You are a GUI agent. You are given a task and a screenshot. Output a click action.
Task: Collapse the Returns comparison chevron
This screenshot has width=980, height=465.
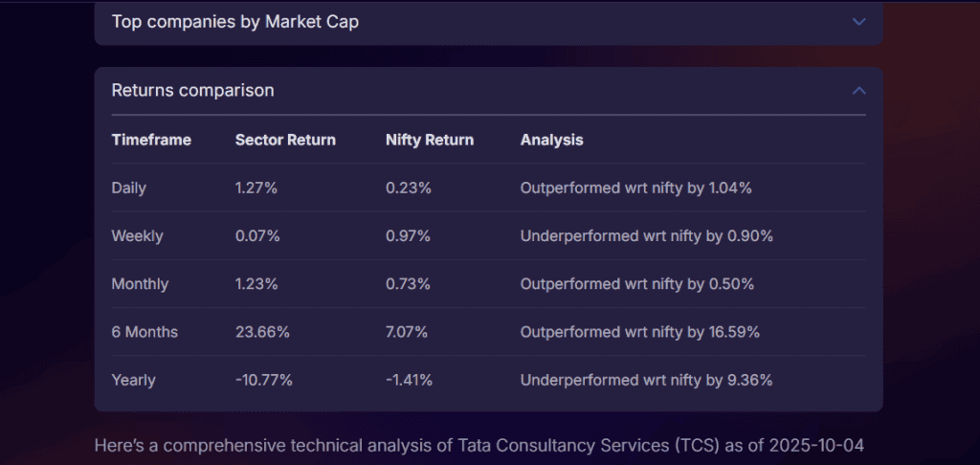coord(858,91)
